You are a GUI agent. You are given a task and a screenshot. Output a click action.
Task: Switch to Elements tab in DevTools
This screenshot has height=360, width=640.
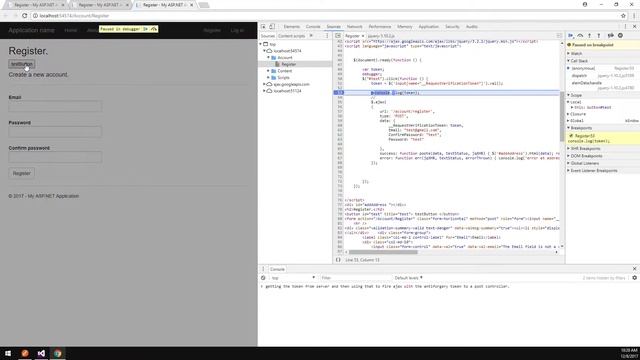pos(291,27)
